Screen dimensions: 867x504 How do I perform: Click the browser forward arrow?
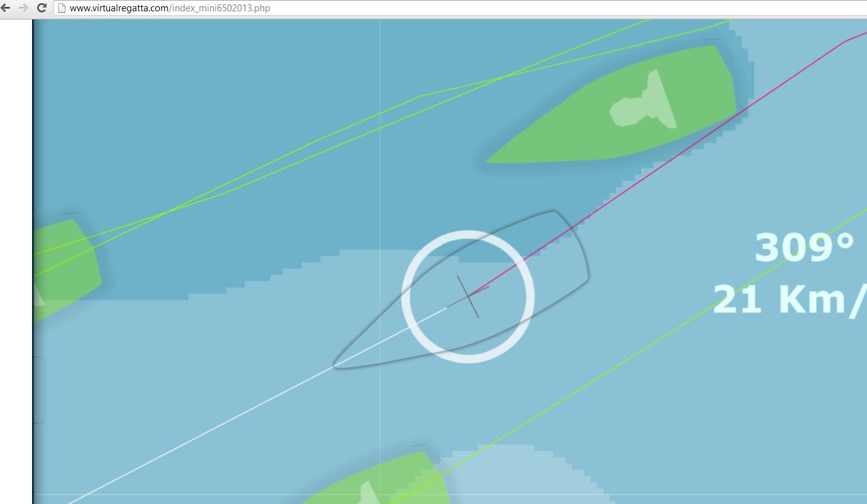point(24,8)
